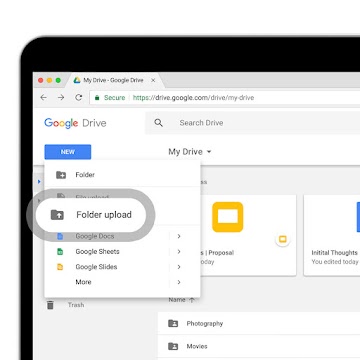
Task: Click the macOS green fullscreen button
Action: (58, 80)
